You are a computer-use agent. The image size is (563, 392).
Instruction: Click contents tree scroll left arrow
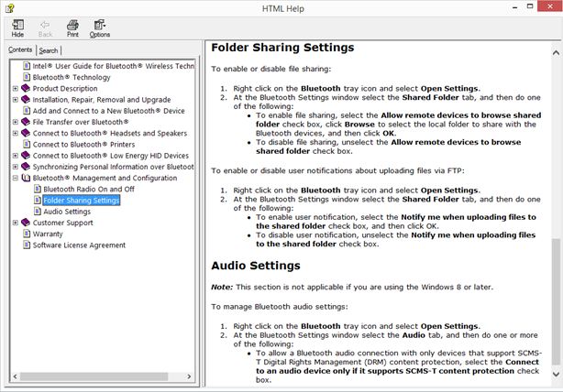15,376
